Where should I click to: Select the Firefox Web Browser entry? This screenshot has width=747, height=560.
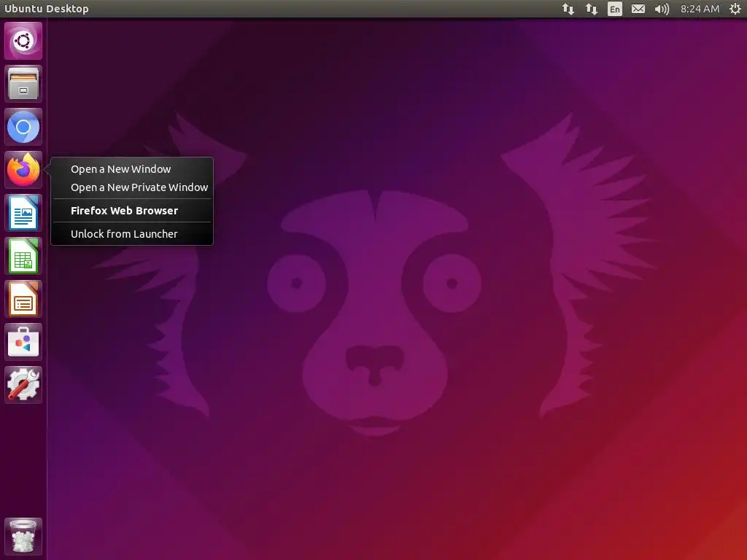coord(133,211)
